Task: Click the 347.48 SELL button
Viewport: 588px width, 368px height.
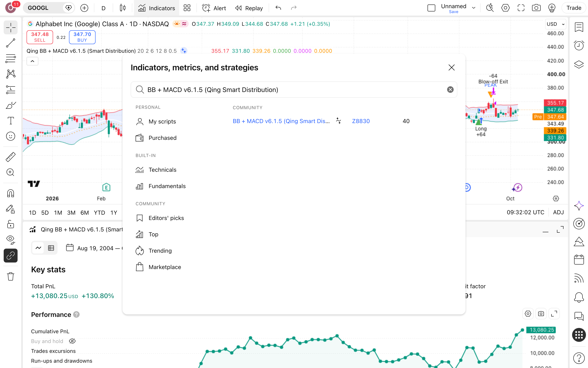Action: pos(40,37)
